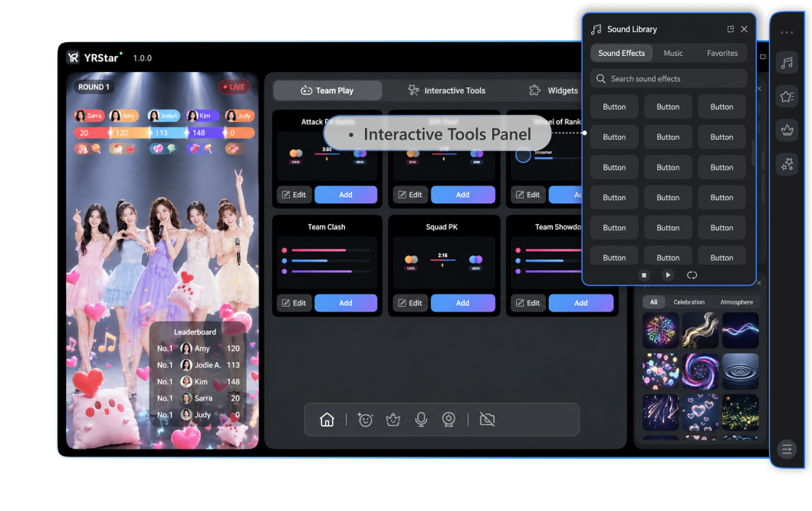This screenshot has width=812, height=511.
Task: Toggle the webcam icon in bottom toolbar
Action: click(449, 419)
